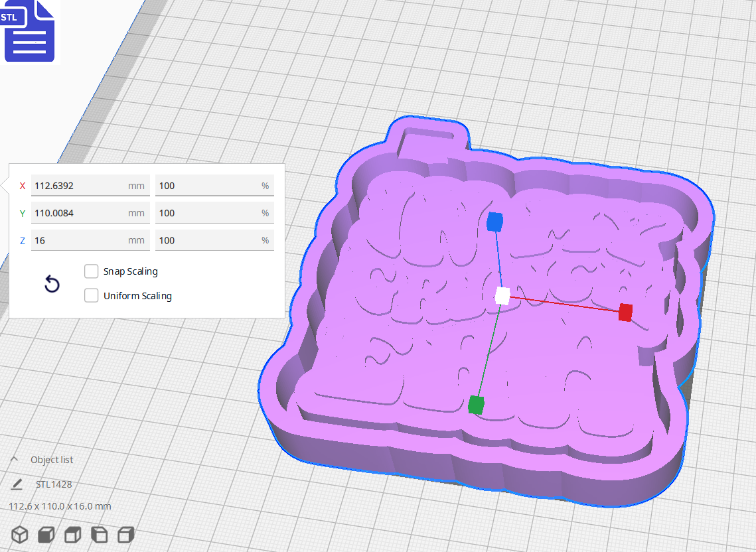
Task: Click the Y dimension field showing 110.0084
Action: pyautogui.click(x=90, y=212)
